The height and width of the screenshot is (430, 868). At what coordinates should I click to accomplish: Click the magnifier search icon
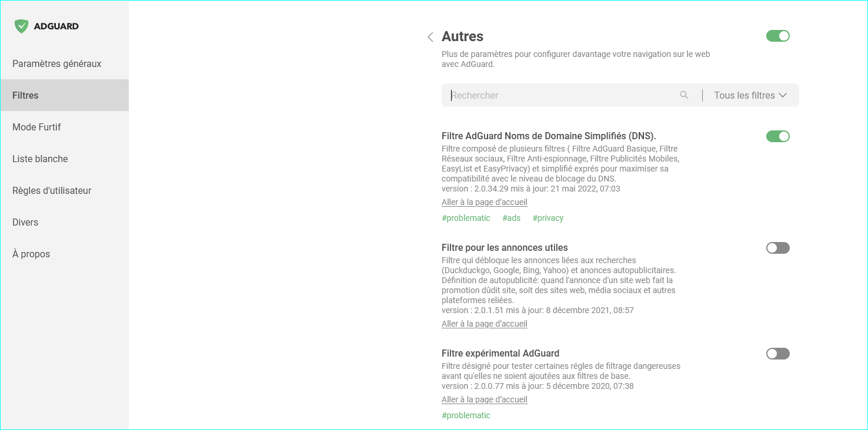click(x=684, y=95)
